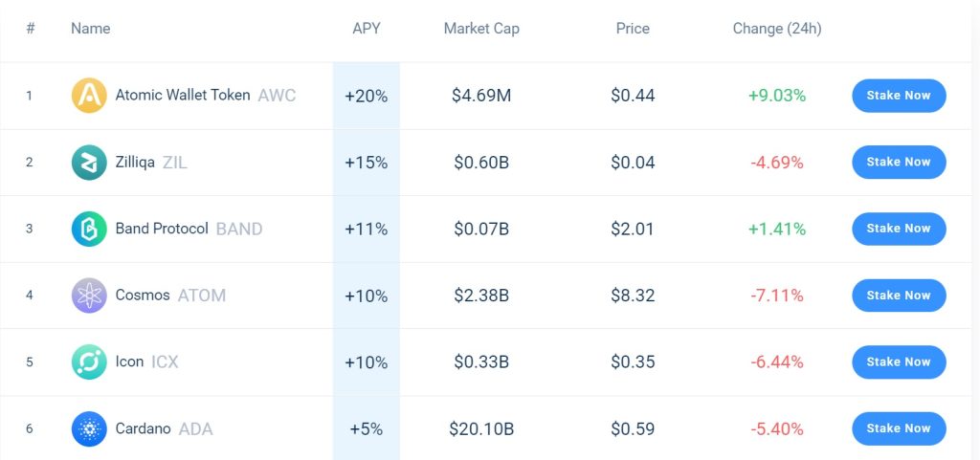Open the Atomic Wallet Token name link
The height and width of the screenshot is (460, 980).
(x=183, y=96)
